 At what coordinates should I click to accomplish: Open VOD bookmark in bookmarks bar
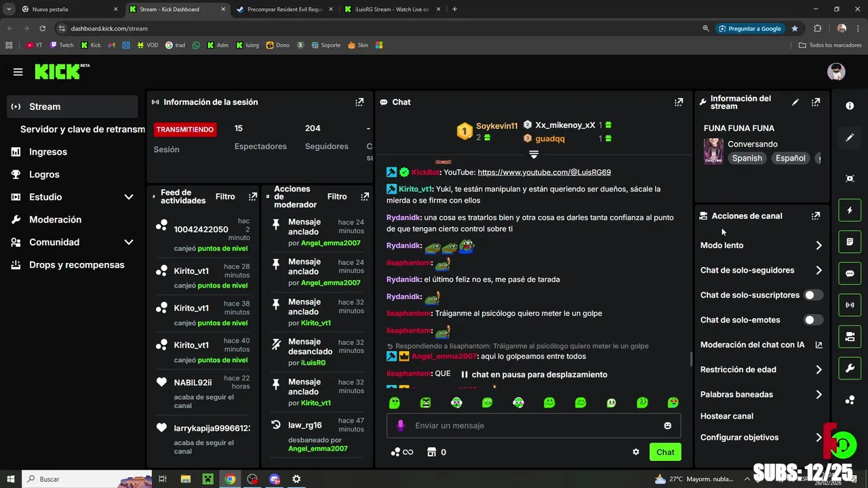(147, 45)
